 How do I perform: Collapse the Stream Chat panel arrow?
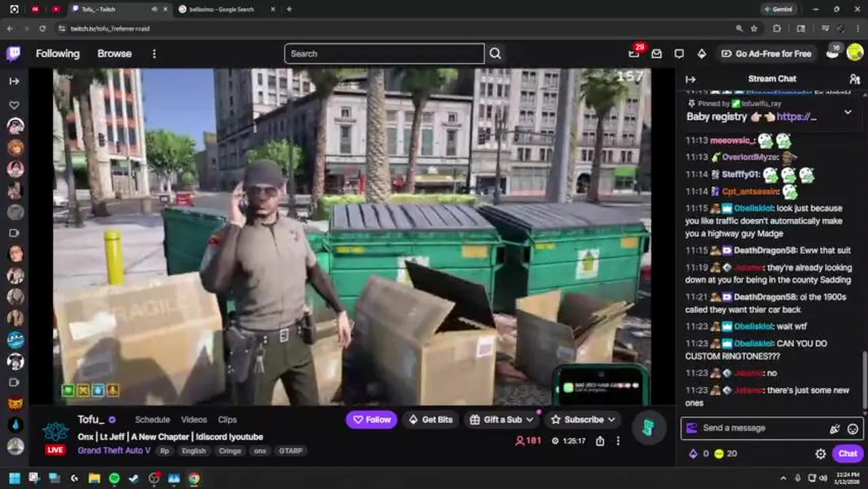[x=691, y=79]
